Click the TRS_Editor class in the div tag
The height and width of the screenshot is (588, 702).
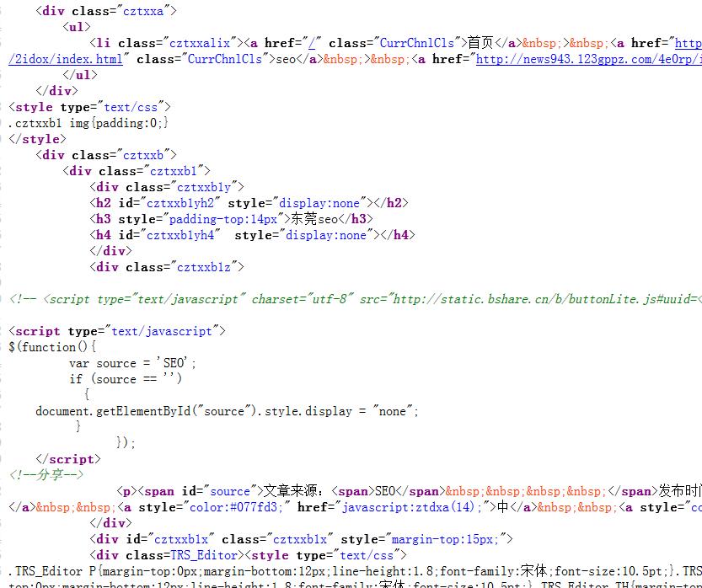click(204, 555)
